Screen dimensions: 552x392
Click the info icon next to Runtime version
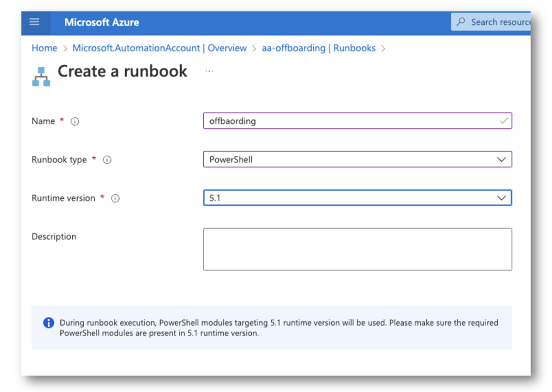(x=115, y=198)
